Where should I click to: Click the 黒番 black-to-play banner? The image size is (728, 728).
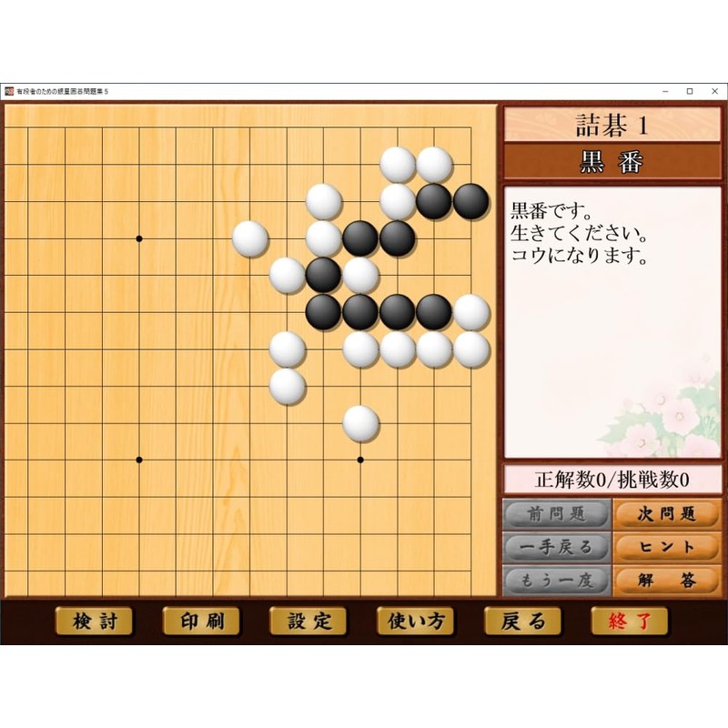pos(612,162)
